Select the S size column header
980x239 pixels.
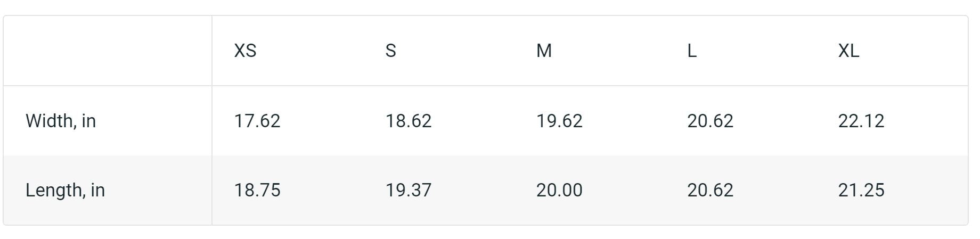390,51
